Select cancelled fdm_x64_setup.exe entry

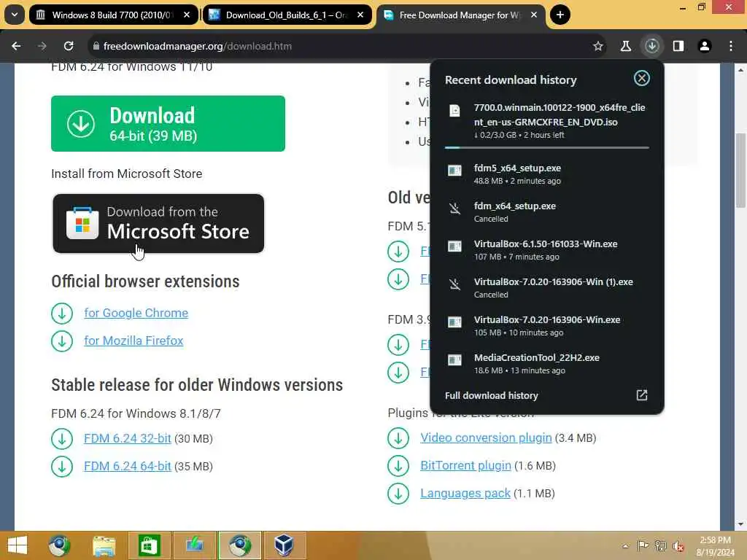pyautogui.click(x=547, y=212)
